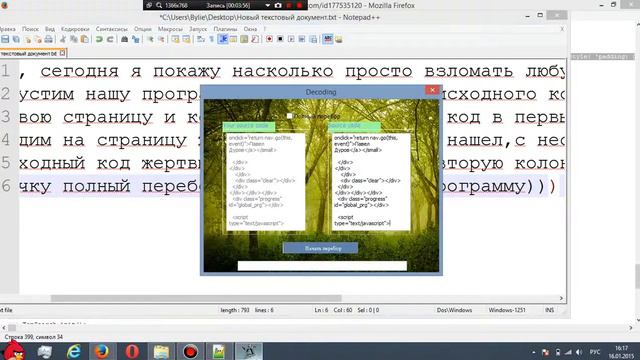
Task: Click the Cut scissors toolbar icon
Action: point(63,39)
